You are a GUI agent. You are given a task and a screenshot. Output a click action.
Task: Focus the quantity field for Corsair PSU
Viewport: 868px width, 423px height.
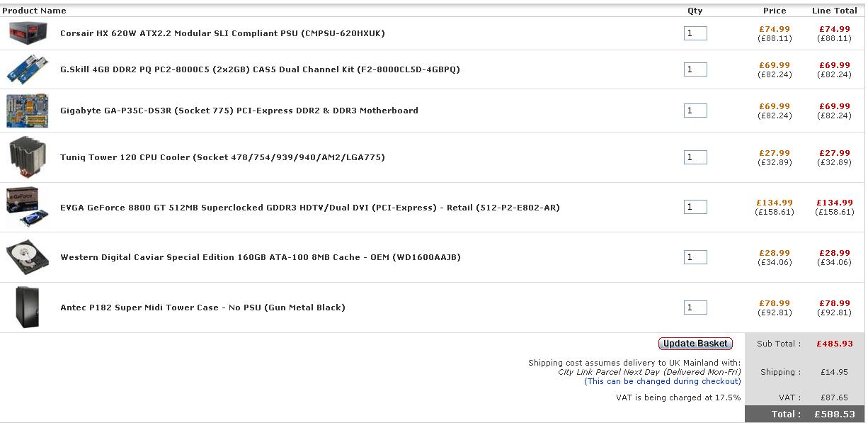tap(695, 33)
